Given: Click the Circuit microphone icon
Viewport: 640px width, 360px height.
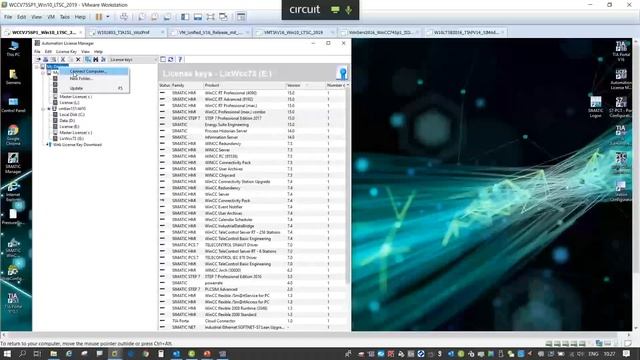Looking at the screenshot, I should [x=349, y=10].
